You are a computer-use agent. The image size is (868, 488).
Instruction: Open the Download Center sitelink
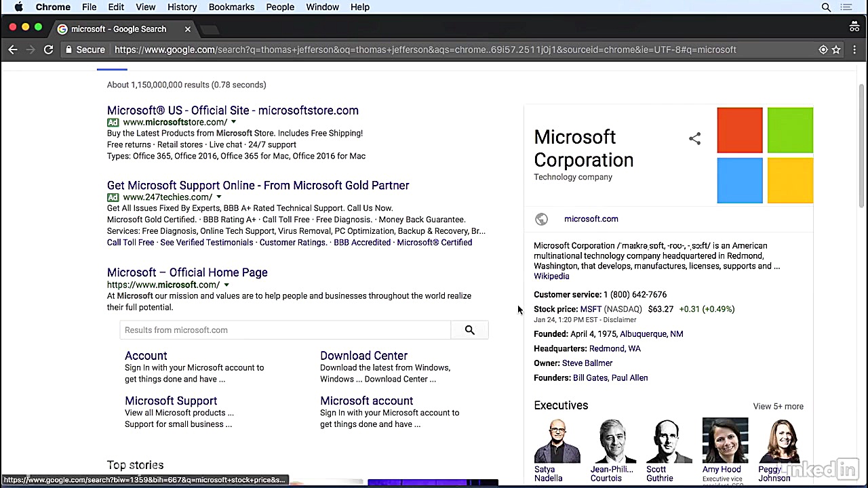pos(363,356)
